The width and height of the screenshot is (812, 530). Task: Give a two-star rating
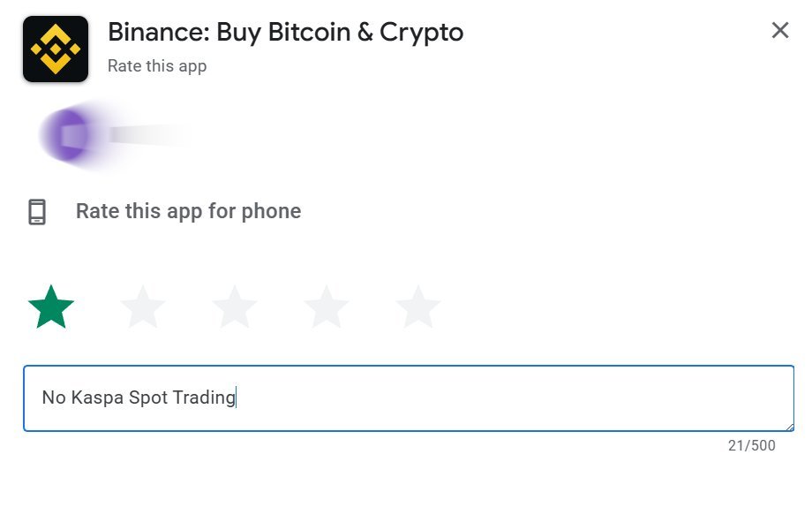pos(143,307)
